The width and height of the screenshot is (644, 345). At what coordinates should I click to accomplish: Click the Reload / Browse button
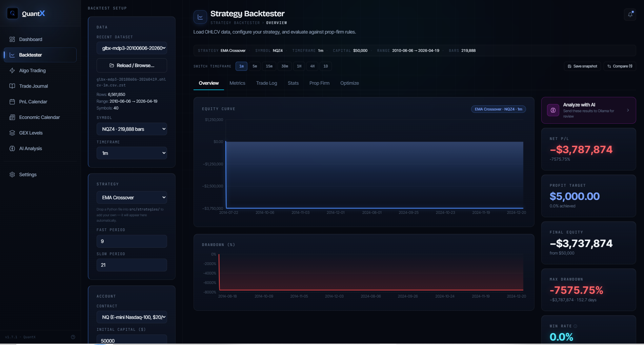coord(132,65)
